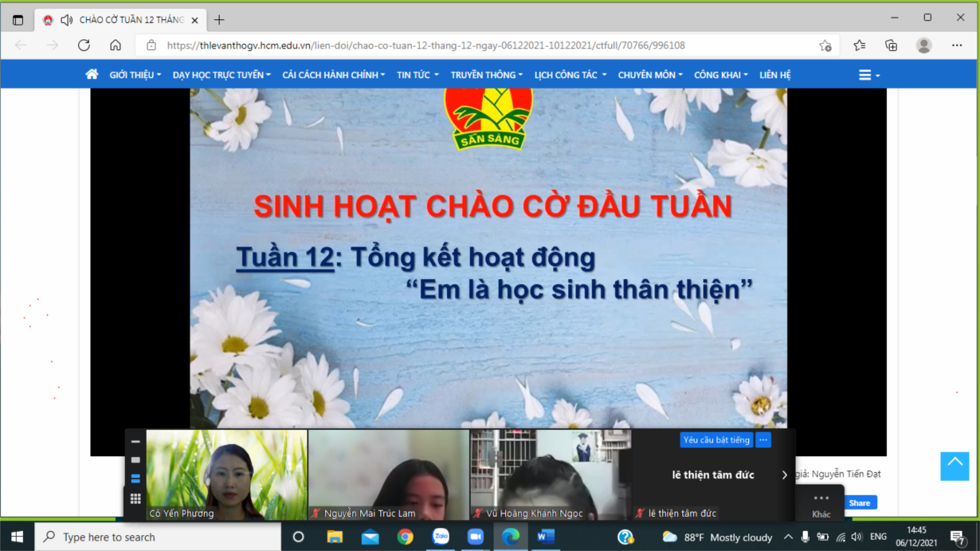Open the TRUYỀN THÔNG dropdown menu
The height and width of the screenshot is (551, 980).
(486, 75)
